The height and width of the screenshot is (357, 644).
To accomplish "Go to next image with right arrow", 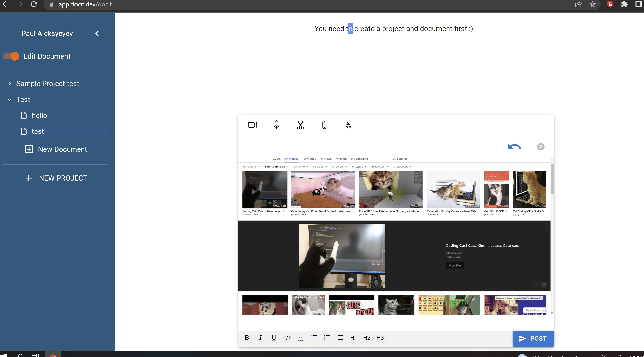I will point(544,285).
